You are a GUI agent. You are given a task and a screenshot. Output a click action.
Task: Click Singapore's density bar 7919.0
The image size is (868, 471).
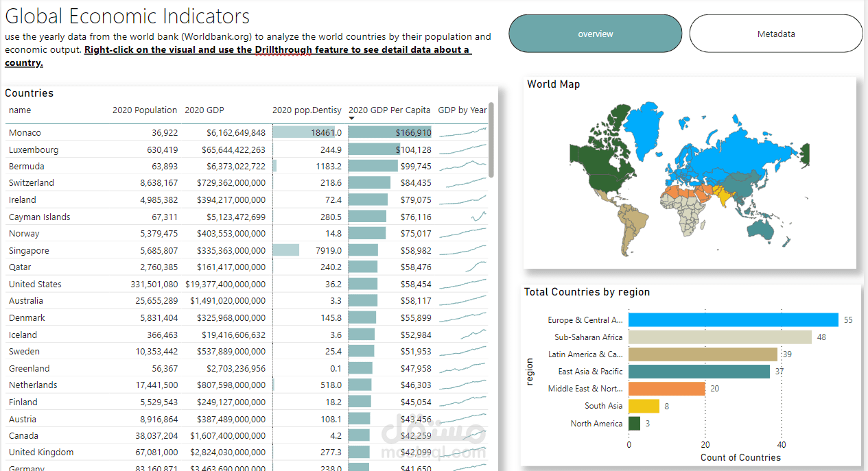(285, 251)
